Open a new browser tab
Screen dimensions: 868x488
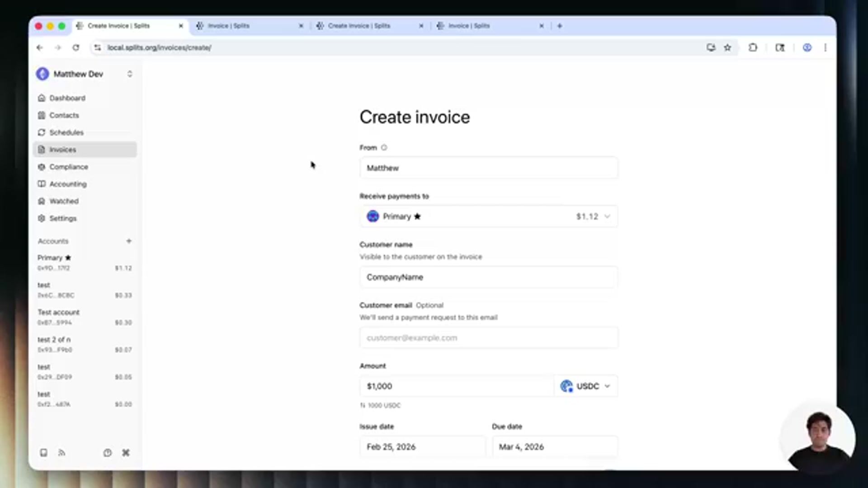point(560,26)
